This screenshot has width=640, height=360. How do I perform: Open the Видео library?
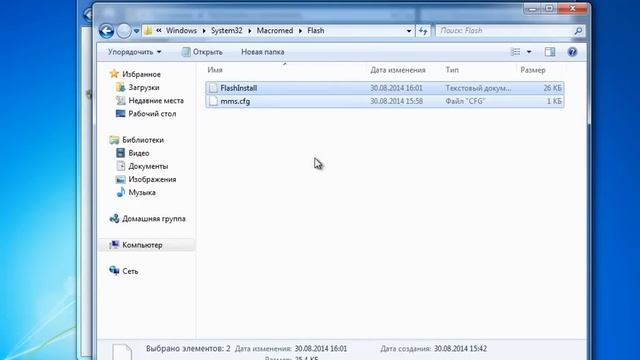pyautogui.click(x=139, y=153)
